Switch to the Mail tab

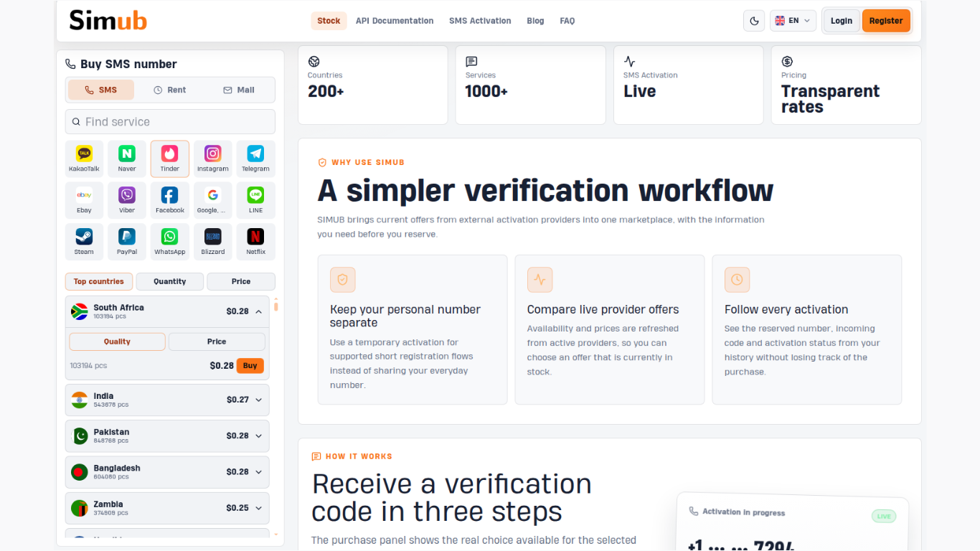[239, 90]
